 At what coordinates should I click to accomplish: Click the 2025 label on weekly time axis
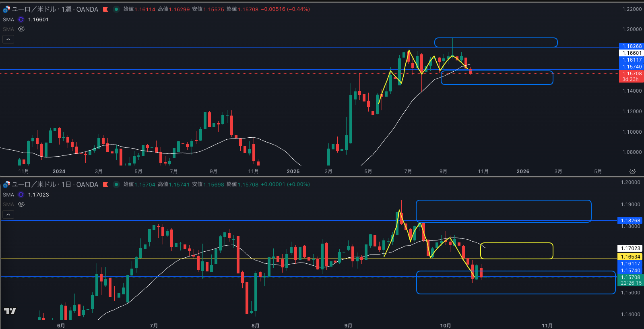coord(293,172)
